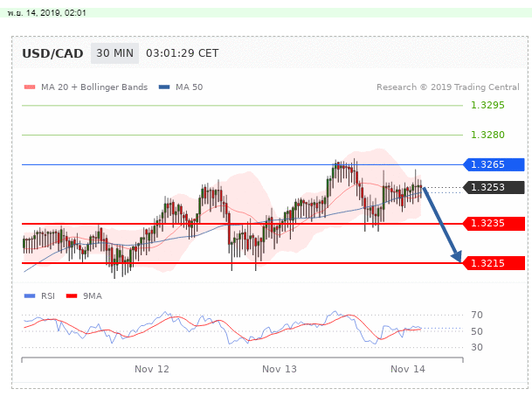Click the Nov 14 date label
This screenshot has width=532, height=396.
pyautogui.click(x=407, y=369)
